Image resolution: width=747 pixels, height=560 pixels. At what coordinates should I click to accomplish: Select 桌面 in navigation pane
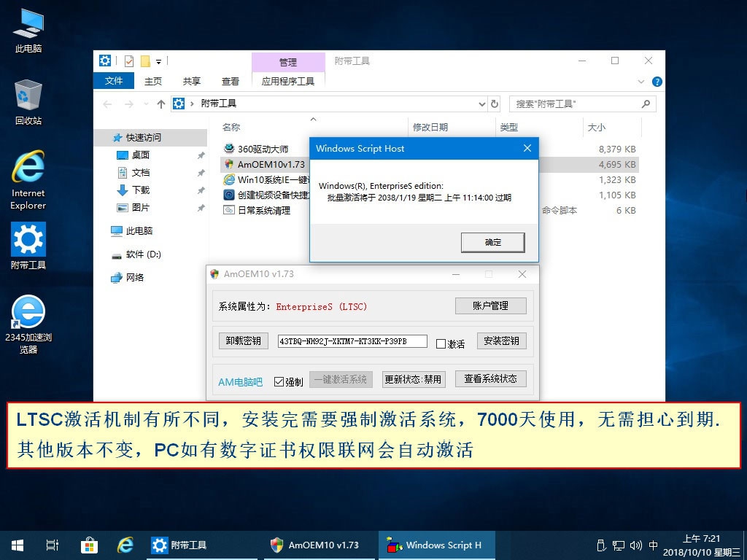click(141, 155)
